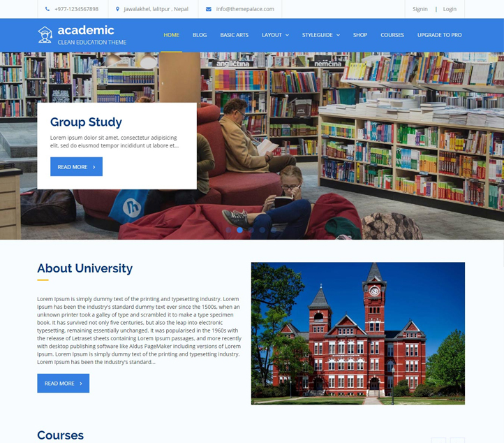Click the email envelope icon
Image resolution: width=504 pixels, height=443 pixels.
pyautogui.click(x=209, y=9)
